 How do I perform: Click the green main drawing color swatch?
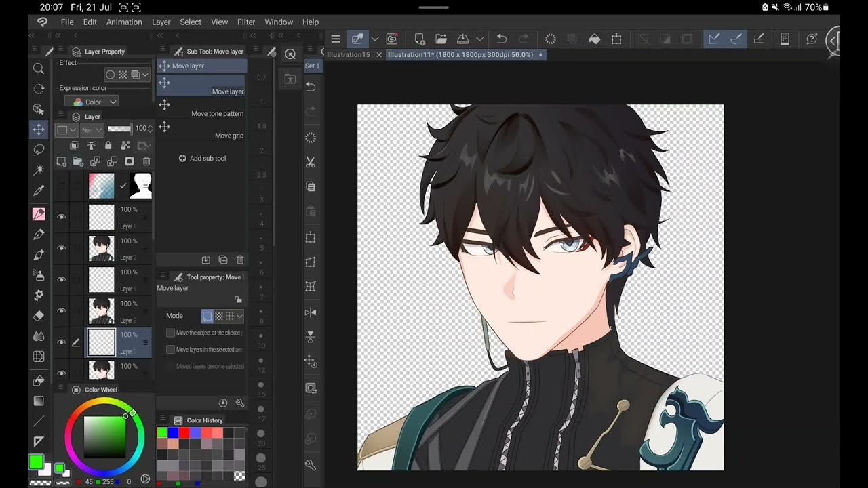point(36,462)
